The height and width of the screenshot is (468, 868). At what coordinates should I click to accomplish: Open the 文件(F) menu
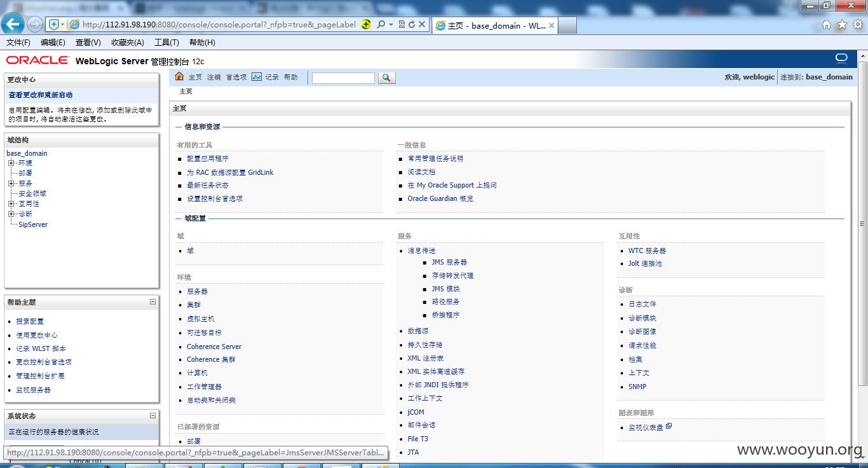[x=18, y=43]
